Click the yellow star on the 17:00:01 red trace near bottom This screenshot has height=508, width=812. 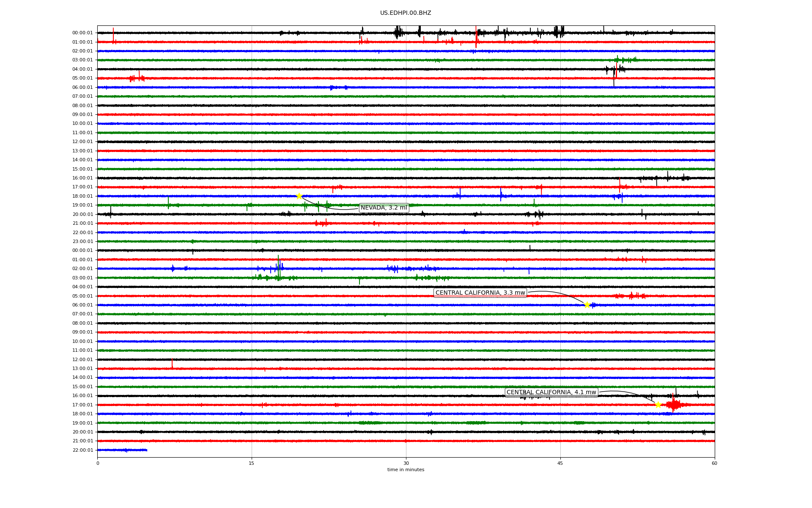point(658,405)
